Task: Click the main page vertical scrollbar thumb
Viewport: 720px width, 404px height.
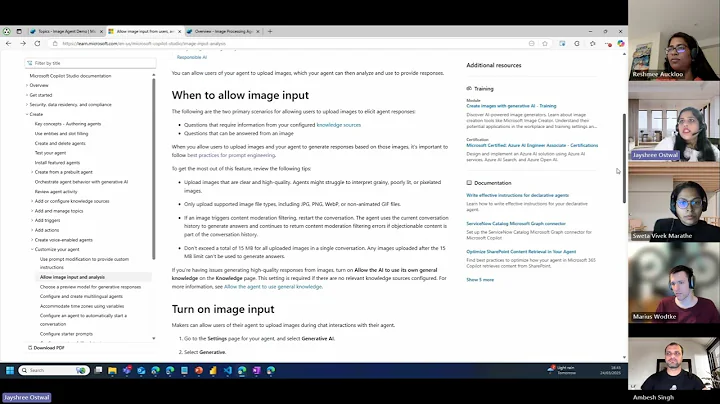Action: coord(624,158)
